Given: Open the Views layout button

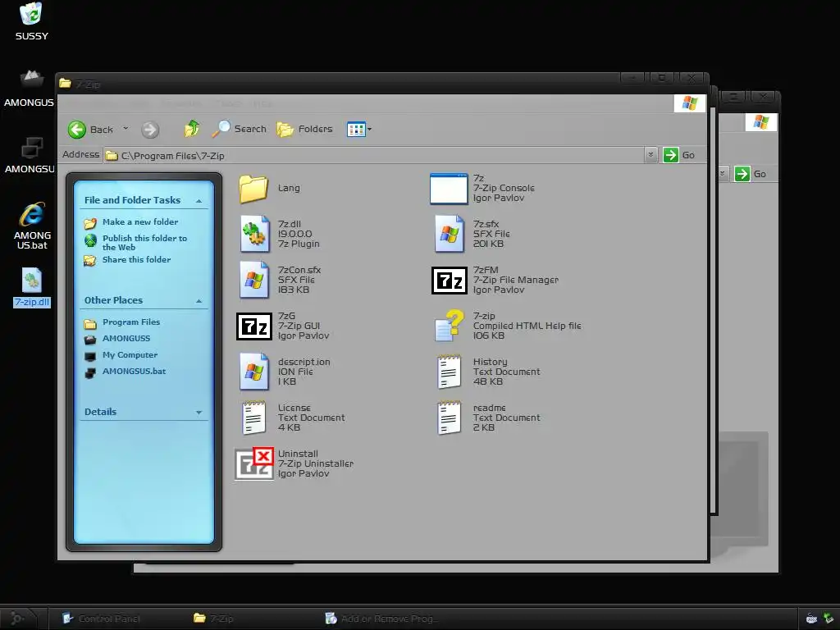Looking at the screenshot, I should pos(356,129).
